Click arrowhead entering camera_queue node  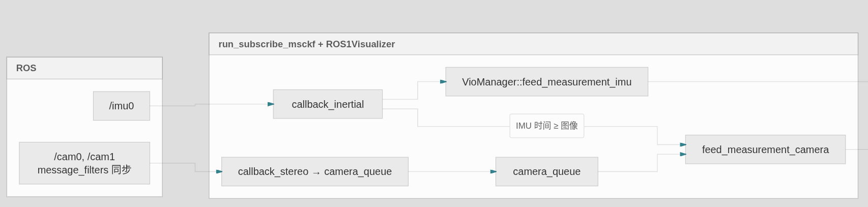click(x=493, y=171)
